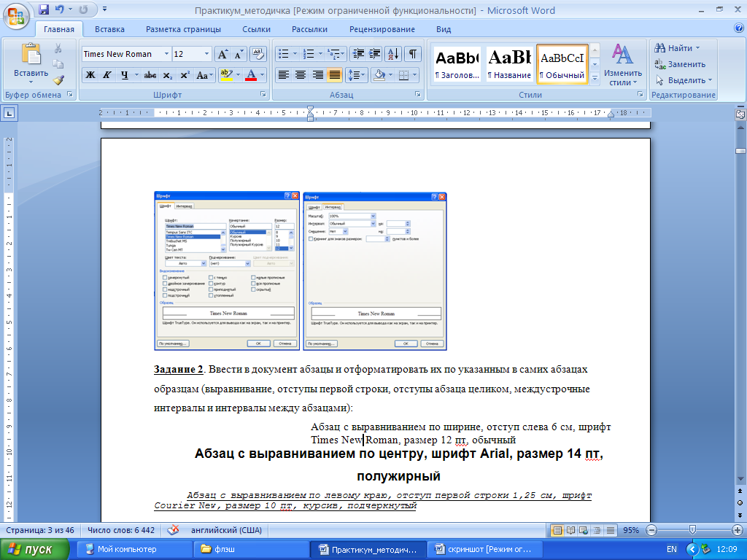This screenshot has height=560, width=747.
Task: Decrease paragraph indent
Action: 357,54
